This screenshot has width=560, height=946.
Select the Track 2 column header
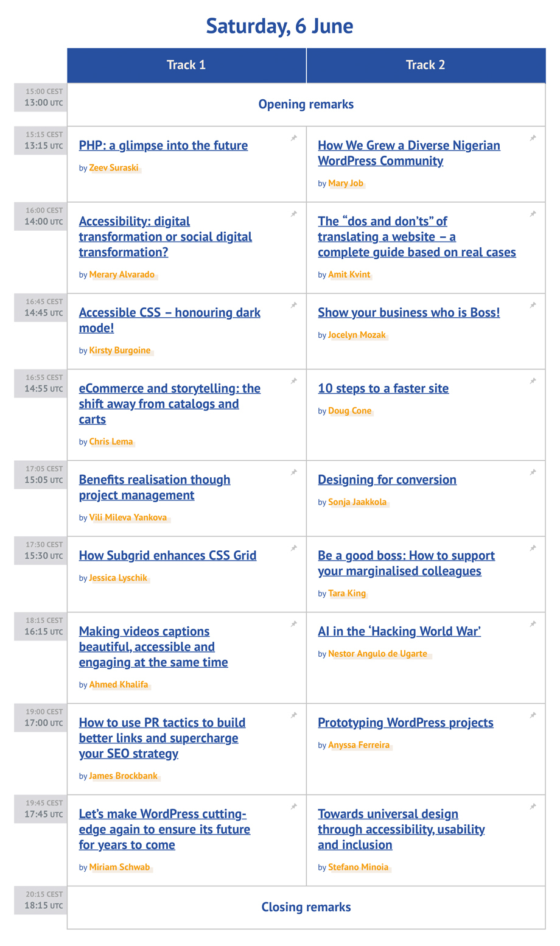(x=425, y=65)
